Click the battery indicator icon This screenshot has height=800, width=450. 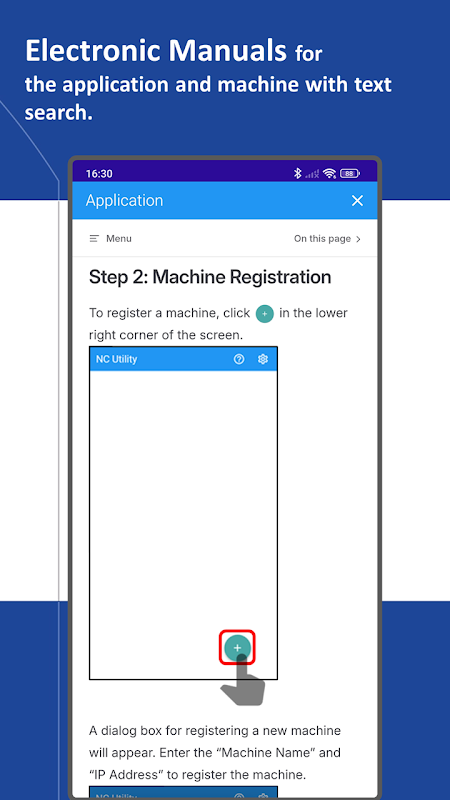(350, 173)
